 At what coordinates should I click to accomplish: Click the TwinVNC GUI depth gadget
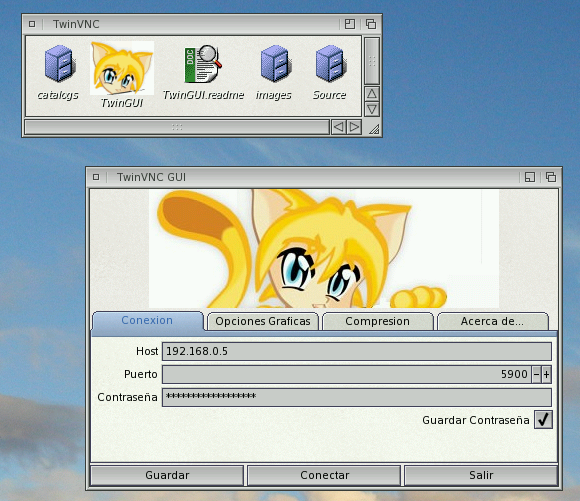coord(551,177)
